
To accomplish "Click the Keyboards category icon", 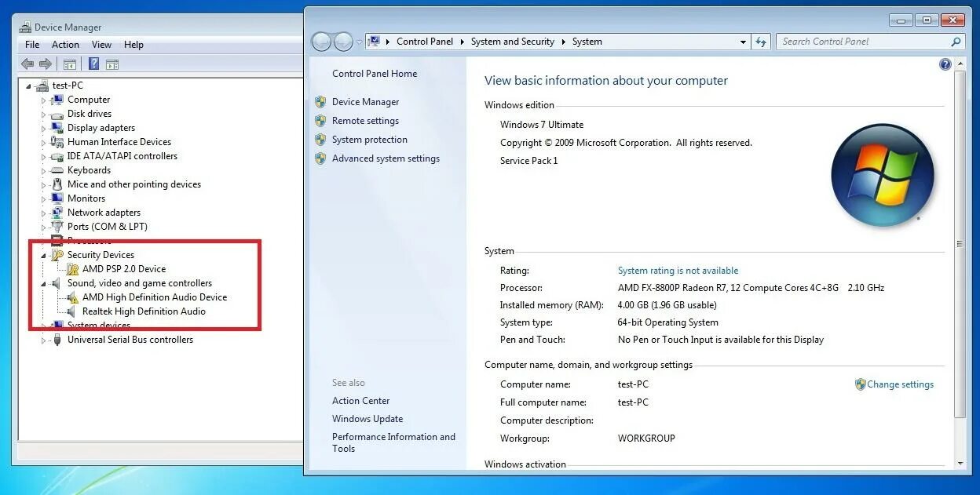I will pos(57,170).
